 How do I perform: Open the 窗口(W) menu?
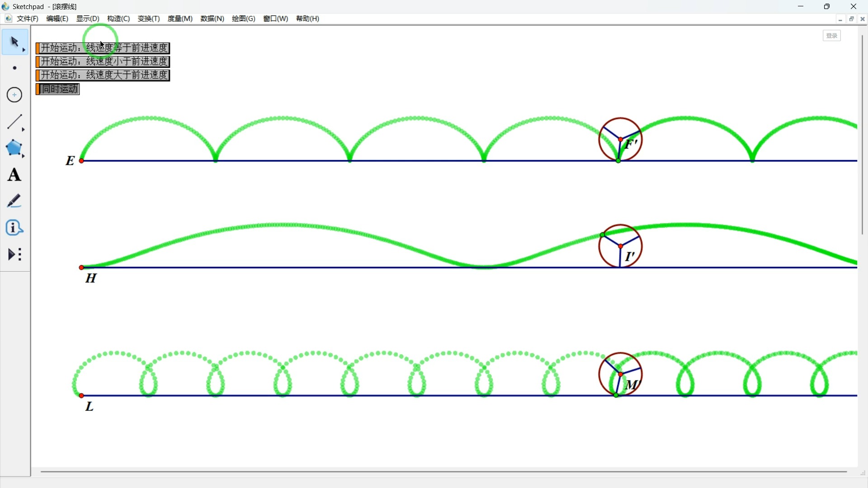(x=276, y=19)
